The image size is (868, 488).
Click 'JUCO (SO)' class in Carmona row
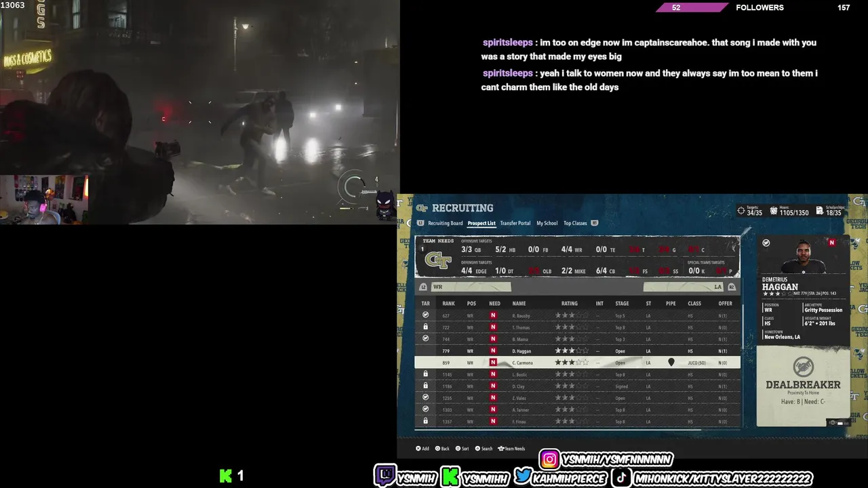click(x=696, y=363)
